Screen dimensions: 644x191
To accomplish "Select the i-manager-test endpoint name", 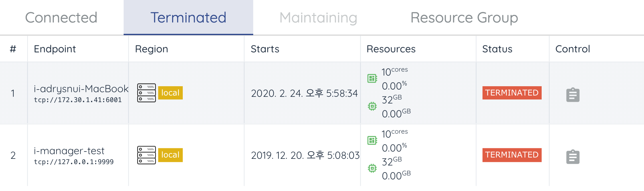I will tap(69, 151).
